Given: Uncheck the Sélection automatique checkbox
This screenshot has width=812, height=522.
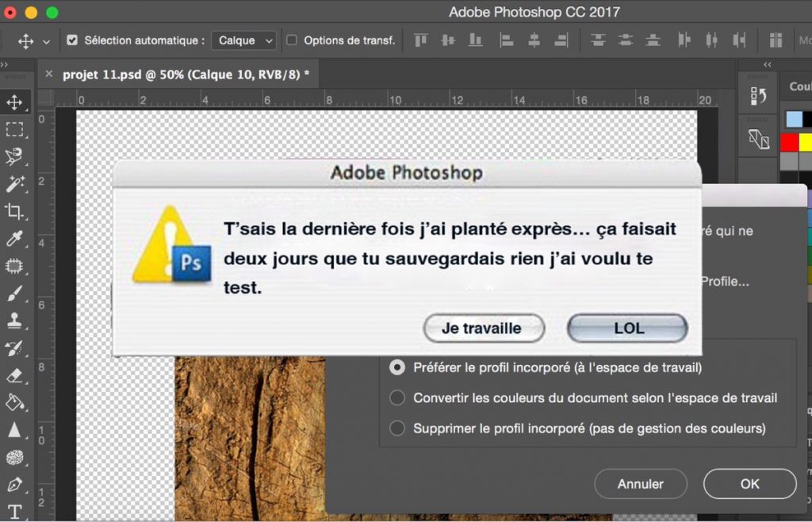Looking at the screenshot, I should 72,40.
